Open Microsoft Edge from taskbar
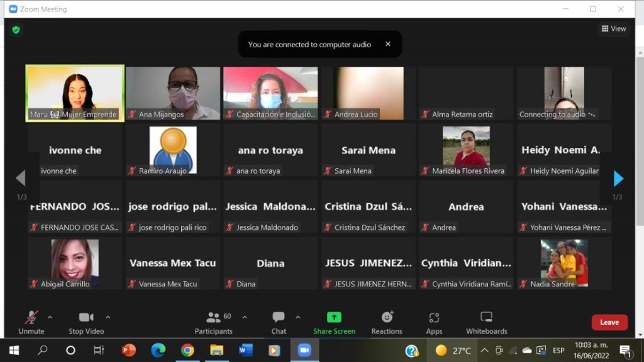 click(158, 350)
